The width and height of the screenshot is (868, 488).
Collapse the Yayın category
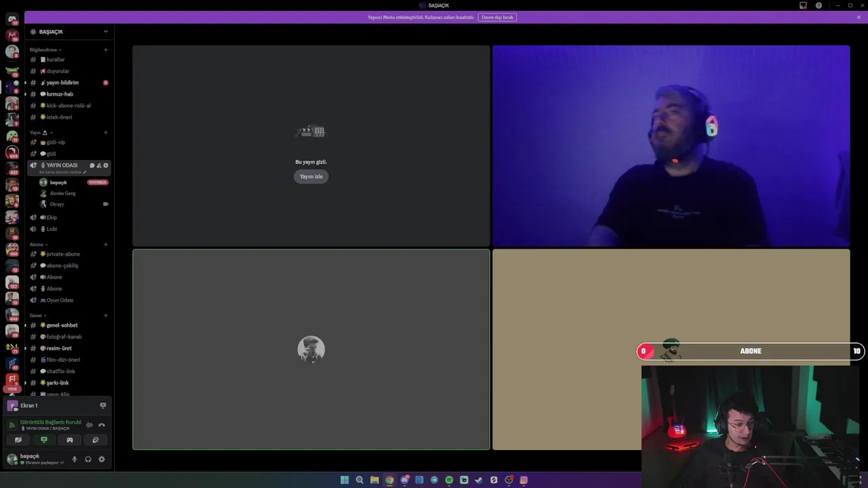pos(41,132)
